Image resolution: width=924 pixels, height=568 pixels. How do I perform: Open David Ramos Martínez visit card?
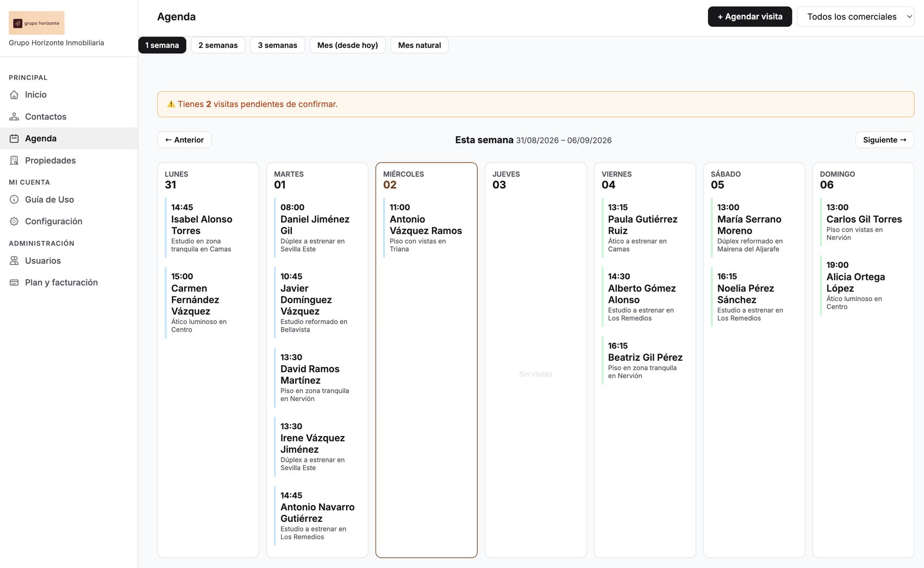317,378
